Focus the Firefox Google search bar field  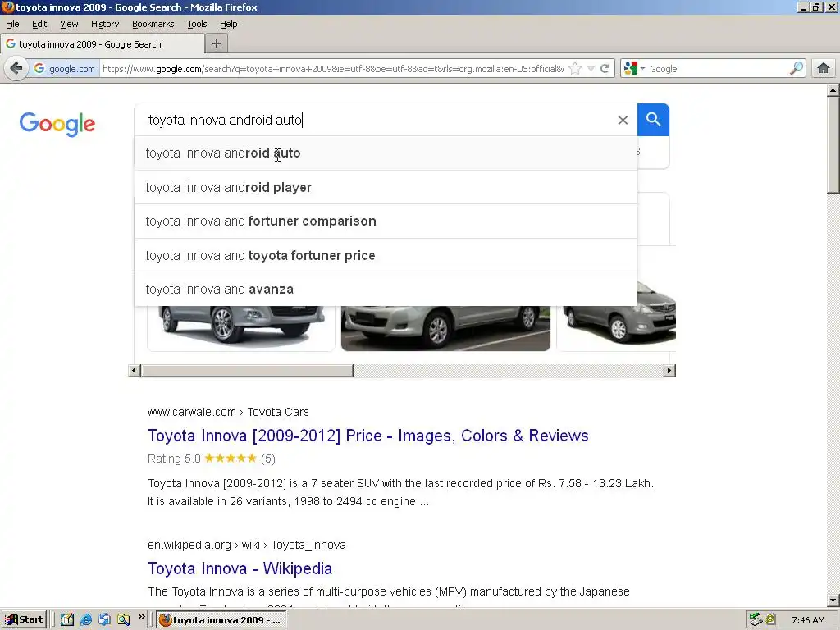(x=717, y=69)
